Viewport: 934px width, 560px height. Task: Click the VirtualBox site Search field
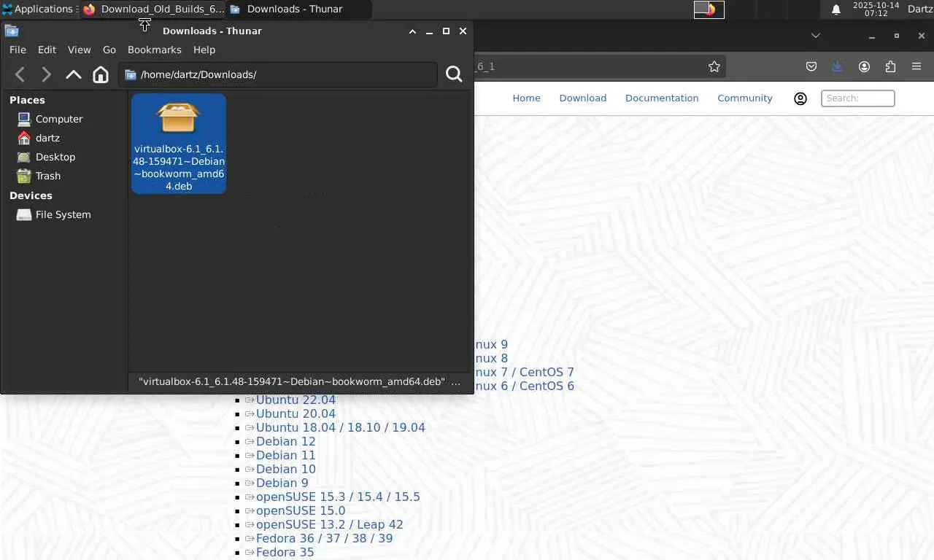[x=857, y=98]
